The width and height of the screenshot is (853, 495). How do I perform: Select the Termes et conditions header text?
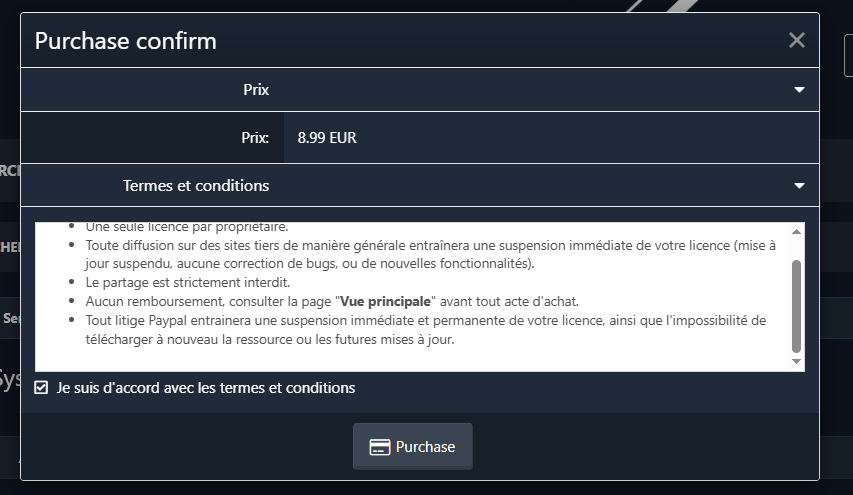point(196,186)
